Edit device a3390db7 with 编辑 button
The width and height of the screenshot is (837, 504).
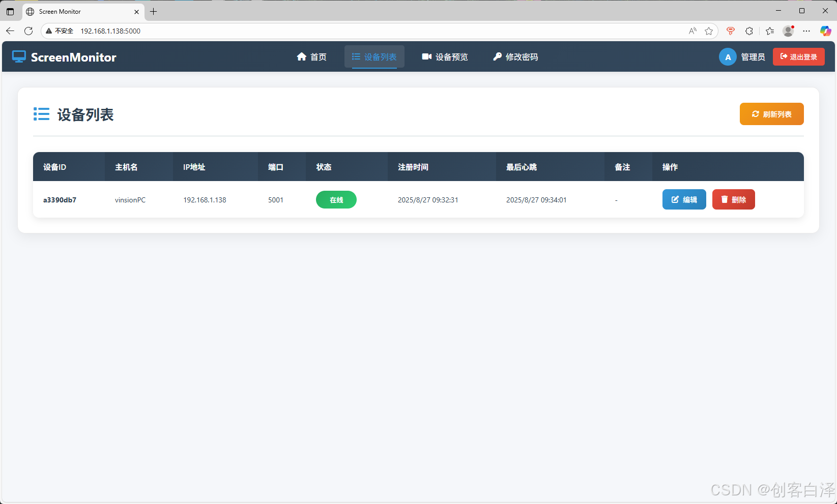[x=684, y=199]
